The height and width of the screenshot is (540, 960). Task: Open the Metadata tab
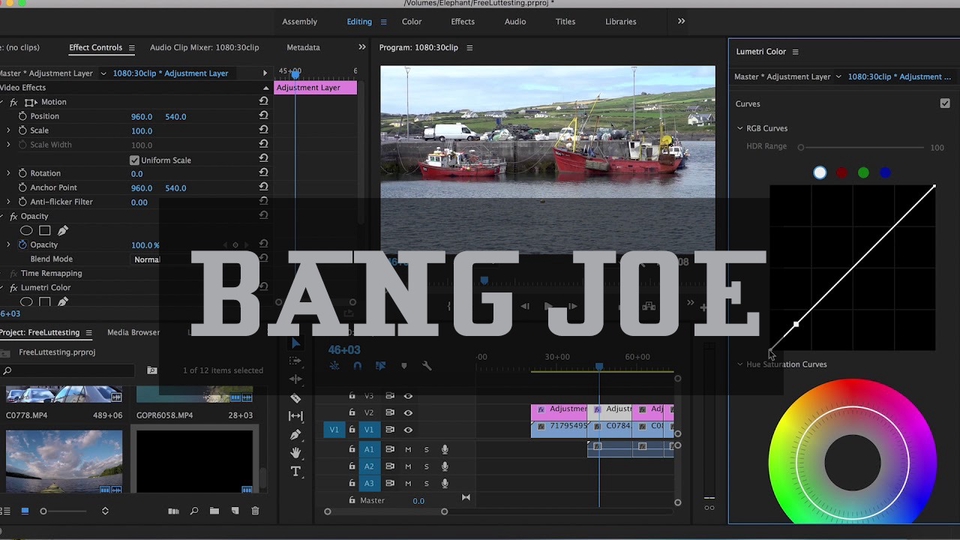[303, 47]
